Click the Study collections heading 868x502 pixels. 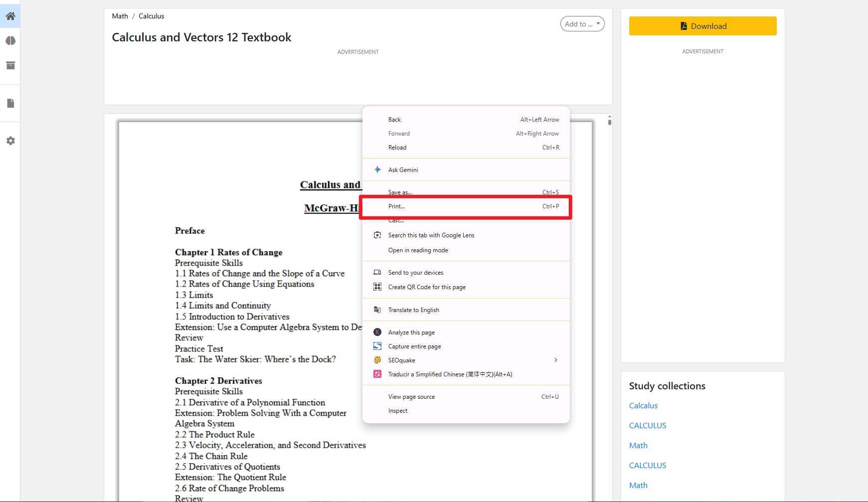point(667,386)
